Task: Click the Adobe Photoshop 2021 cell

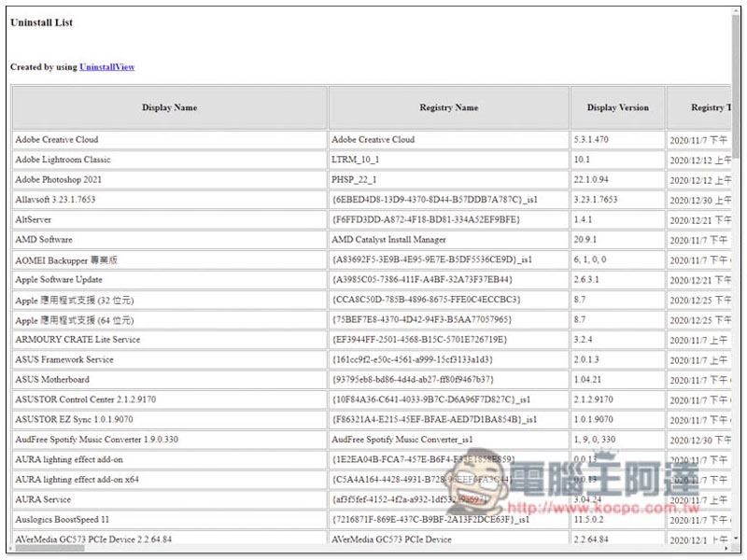Action: click(170, 179)
